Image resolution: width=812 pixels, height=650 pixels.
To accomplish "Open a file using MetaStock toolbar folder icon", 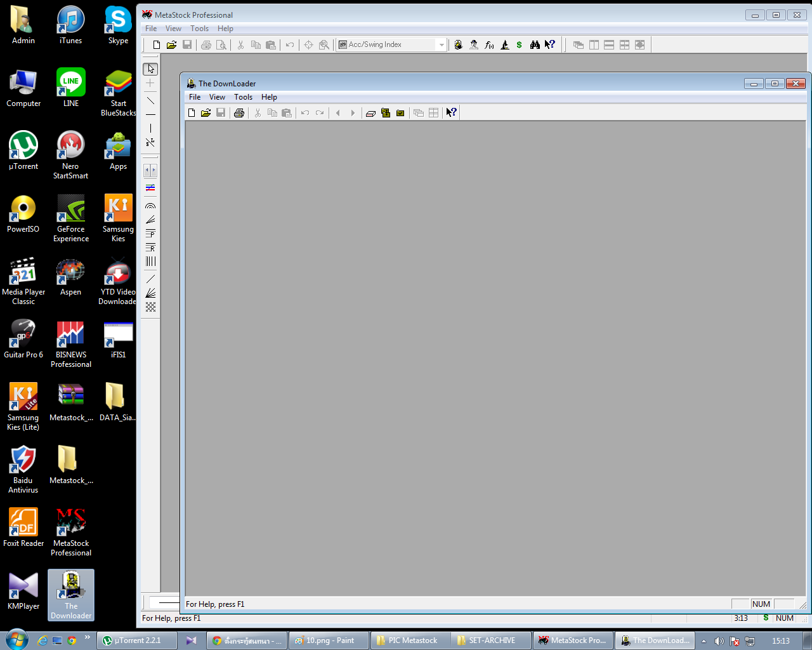I will [x=171, y=45].
